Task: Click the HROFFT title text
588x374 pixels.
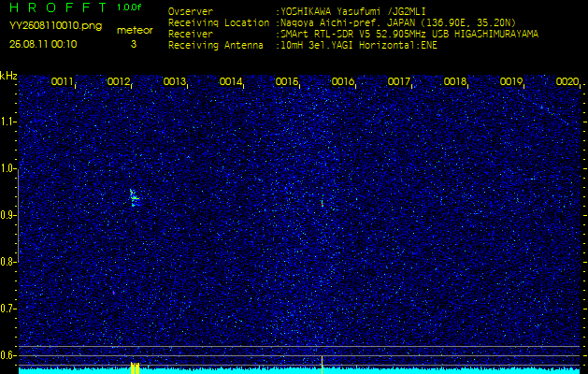Action: [58, 7]
